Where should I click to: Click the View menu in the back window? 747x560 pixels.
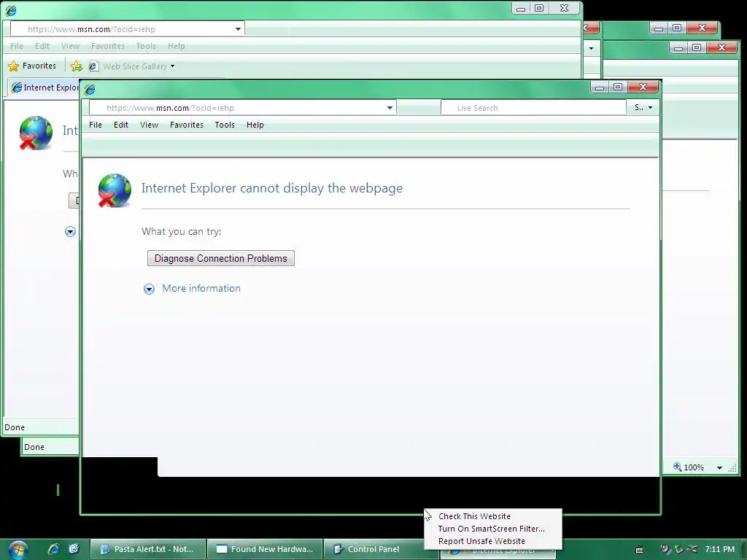(70, 46)
